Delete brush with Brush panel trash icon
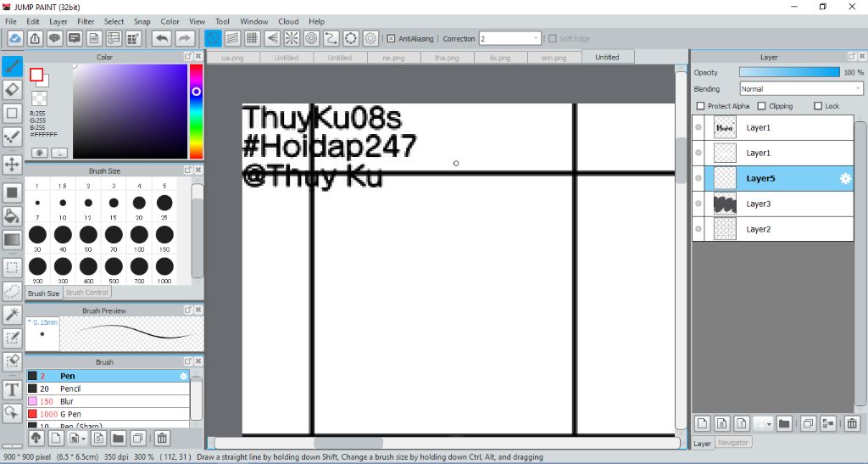This screenshot has width=868, height=464. tap(162, 438)
